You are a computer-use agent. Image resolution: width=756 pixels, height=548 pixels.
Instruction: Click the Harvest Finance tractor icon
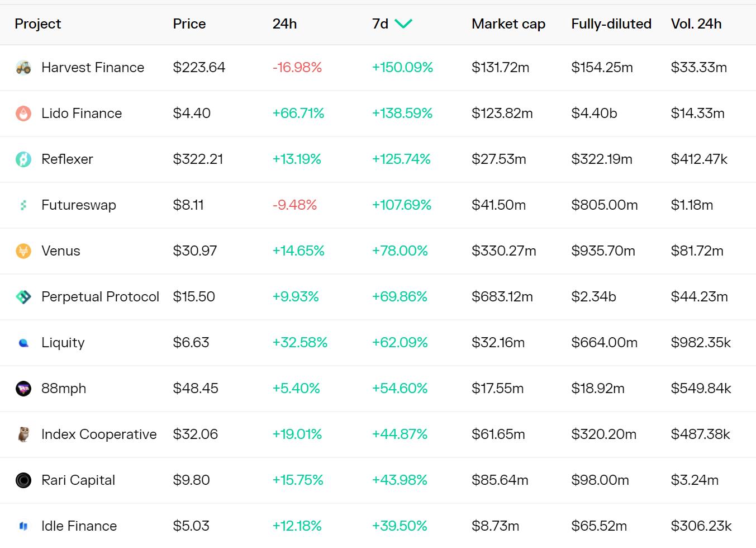pos(23,68)
